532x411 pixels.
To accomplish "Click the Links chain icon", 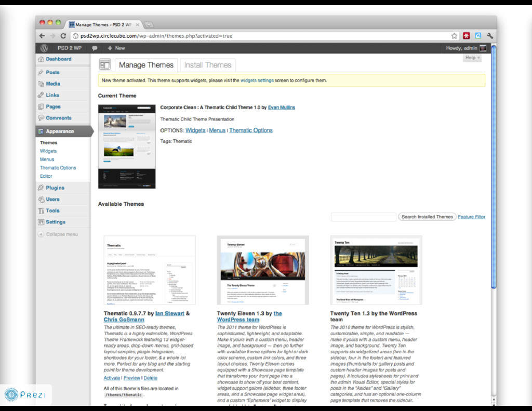I will tap(41, 95).
